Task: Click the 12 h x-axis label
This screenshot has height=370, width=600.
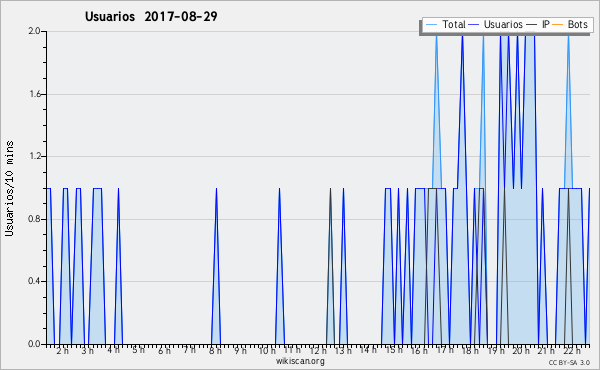Action: point(318,351)
